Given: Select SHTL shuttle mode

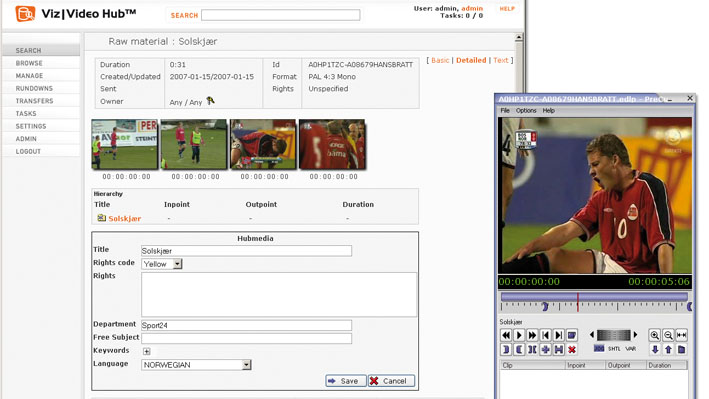Looking at the screenshot, I should point(614,349).
